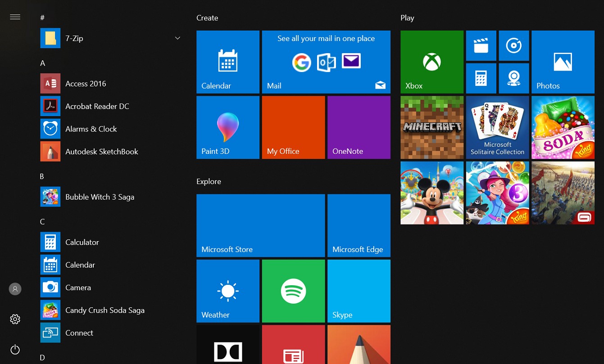The width and height of the screenshot is (604, 364).
Task: Launch Autodesk SketchBook from app list
Action: pos(112,152)
